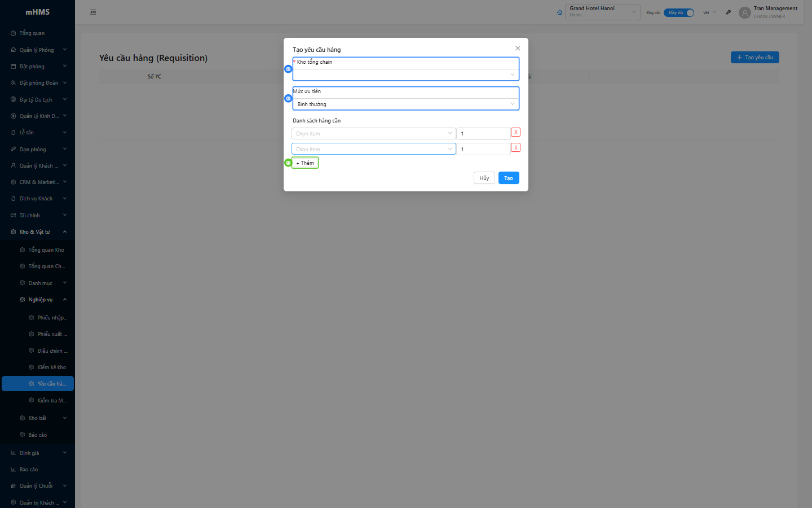Click the second row quantity input field
Screen dimensions: 812x508
click(x=483, y=150)
